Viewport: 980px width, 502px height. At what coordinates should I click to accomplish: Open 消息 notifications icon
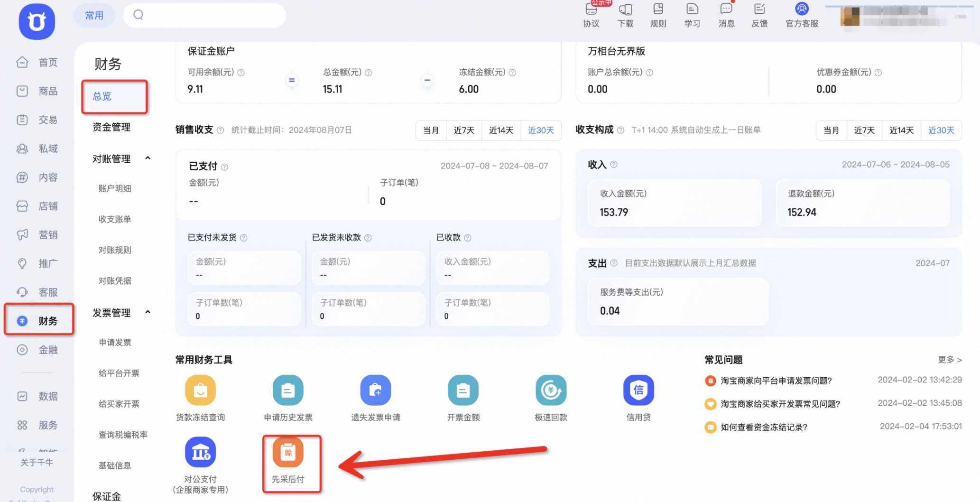726,9
